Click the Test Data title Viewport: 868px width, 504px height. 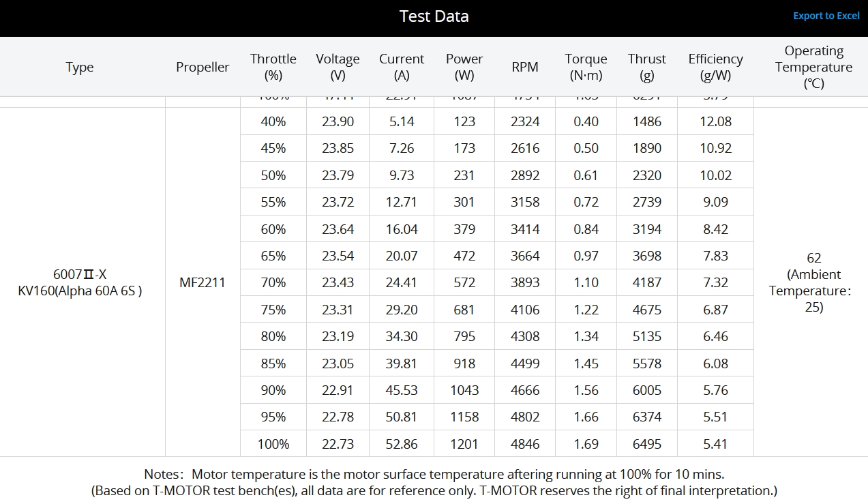pyautogui.click(x=434, y=16)
